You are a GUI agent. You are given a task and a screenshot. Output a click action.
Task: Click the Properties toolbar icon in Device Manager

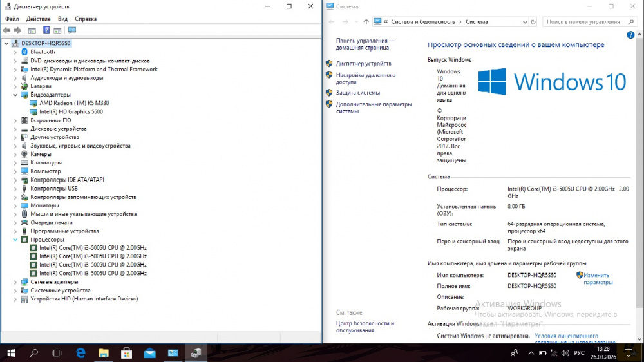[x=32, y=30]
